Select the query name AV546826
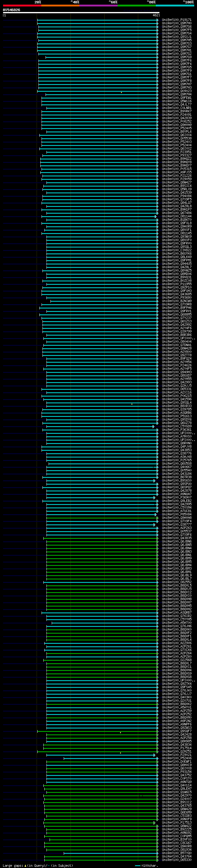This screenshot has height=868, width=197. coord(11,10)
